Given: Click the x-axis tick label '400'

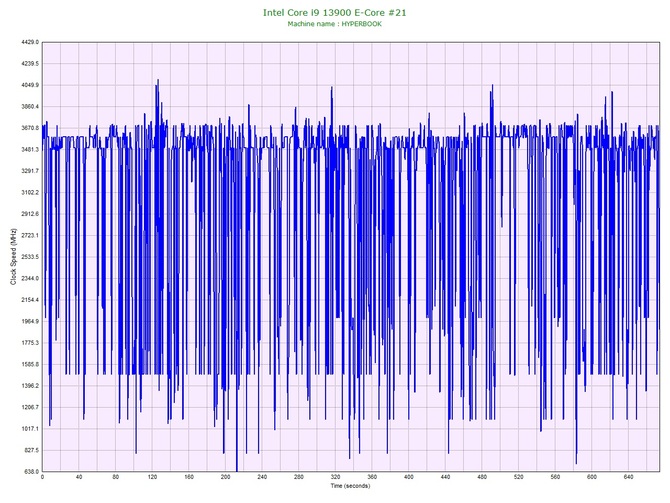Looking at the screenshot, I should click(408, 477).
